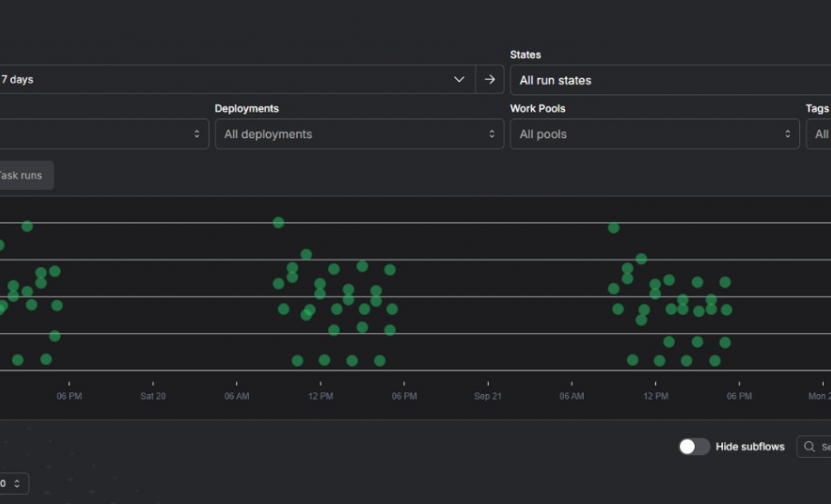Select the highest run dot in the Sat 20 cluster
The width and height of the screenshot is (831, 504).
(278, 222)
